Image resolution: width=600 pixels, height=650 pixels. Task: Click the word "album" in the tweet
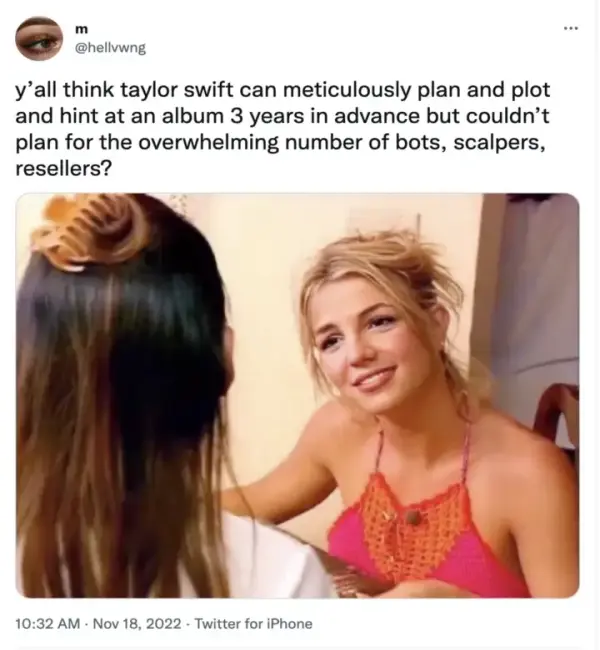[x=193, y=116]
